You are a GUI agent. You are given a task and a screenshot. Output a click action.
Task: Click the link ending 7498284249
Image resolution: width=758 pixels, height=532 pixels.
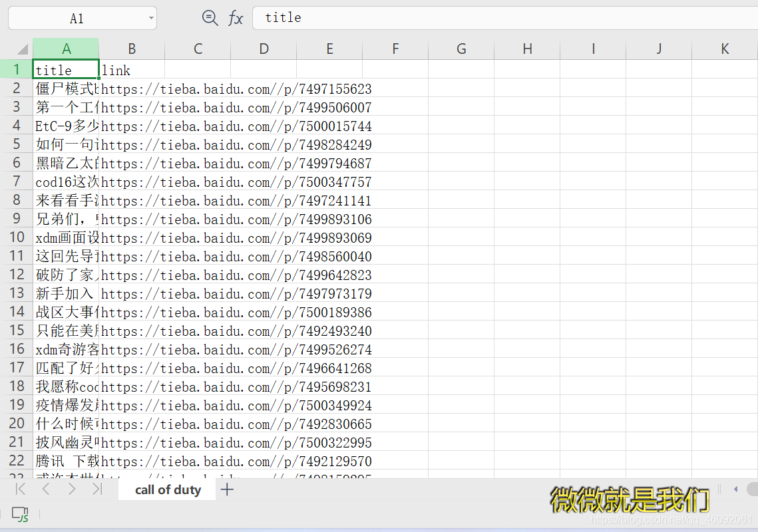click(x=236, y=144)
